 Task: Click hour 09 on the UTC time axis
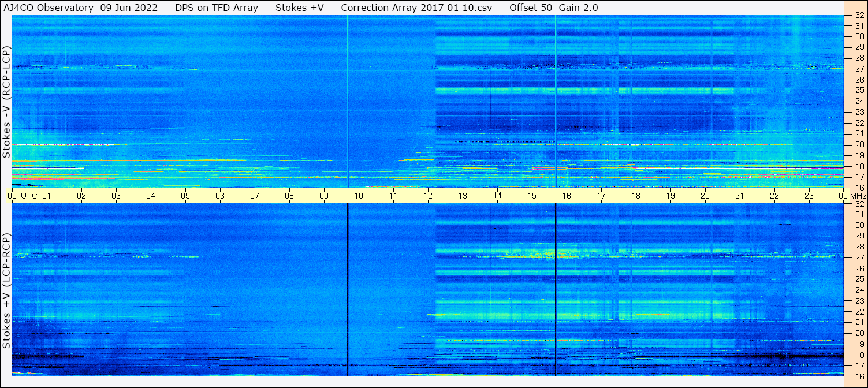click(x=324, y=196)
